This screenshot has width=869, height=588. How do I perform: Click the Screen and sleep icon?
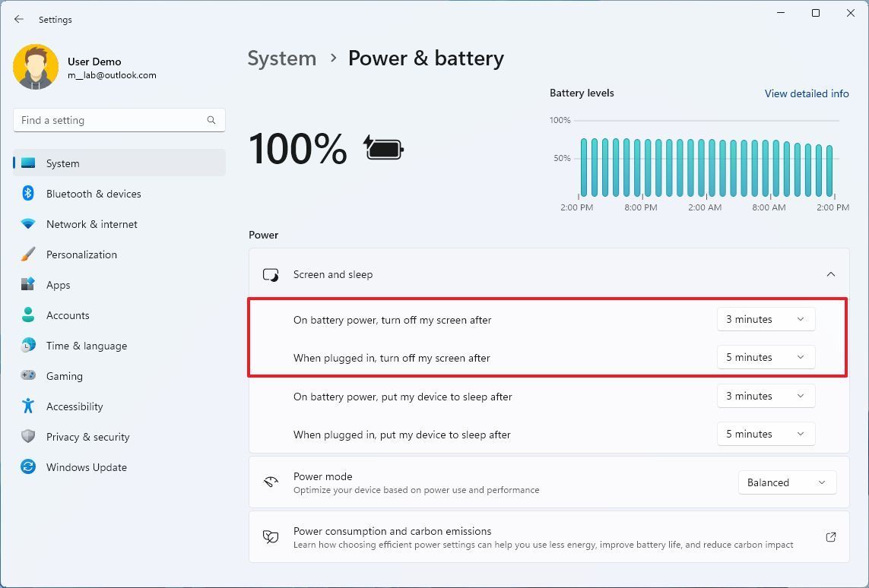(x=270, y=274)
